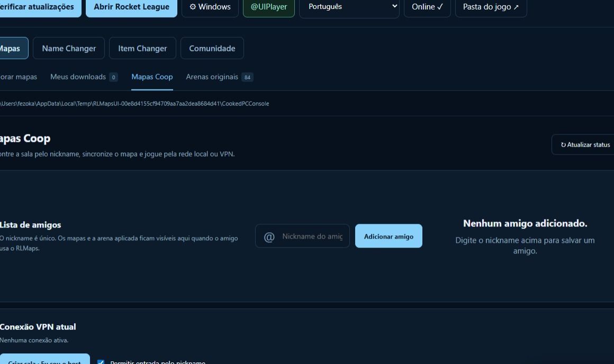Switch to the Name Changer tab

69,48
